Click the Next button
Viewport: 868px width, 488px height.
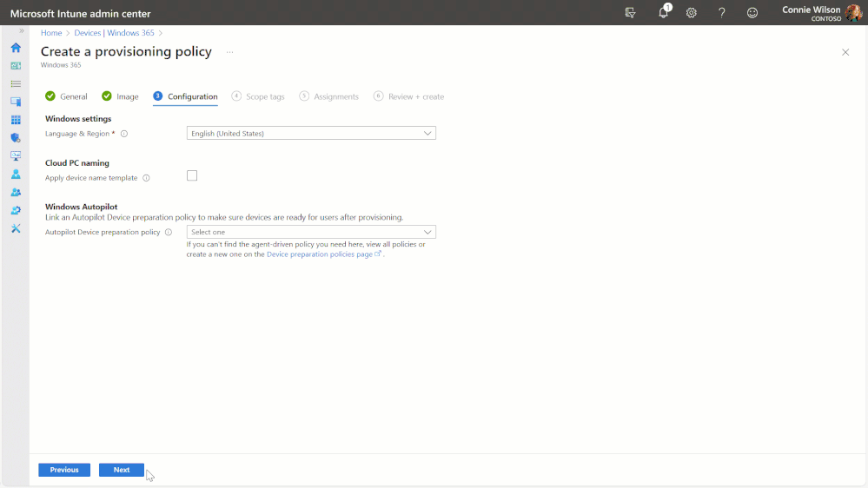(x=122, y=470)
